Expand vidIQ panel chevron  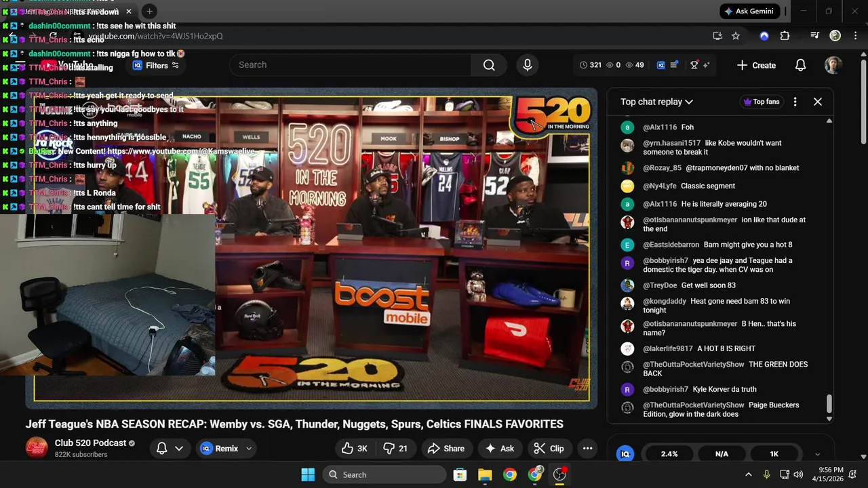[x=817, y=455]
